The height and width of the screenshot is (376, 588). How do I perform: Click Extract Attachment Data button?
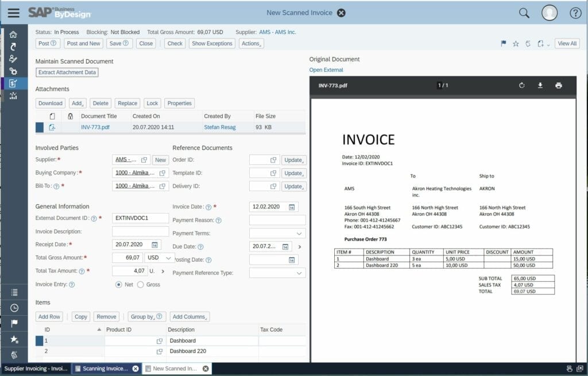click(x=67, y=72)
